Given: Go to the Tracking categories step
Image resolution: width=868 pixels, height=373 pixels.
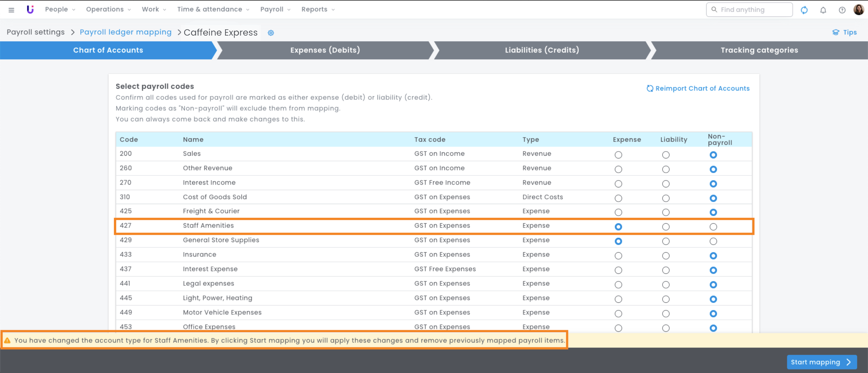Looking at the screenshot, I should (x=759, y=50).
